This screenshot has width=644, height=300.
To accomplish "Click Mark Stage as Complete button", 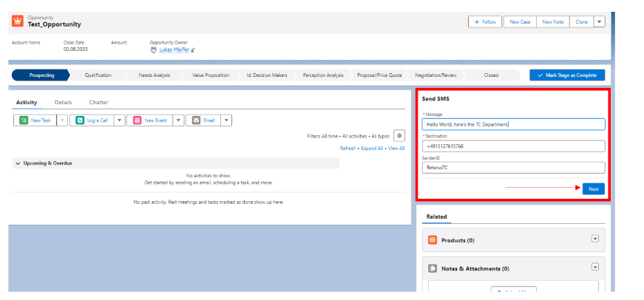I will point(567,75).
